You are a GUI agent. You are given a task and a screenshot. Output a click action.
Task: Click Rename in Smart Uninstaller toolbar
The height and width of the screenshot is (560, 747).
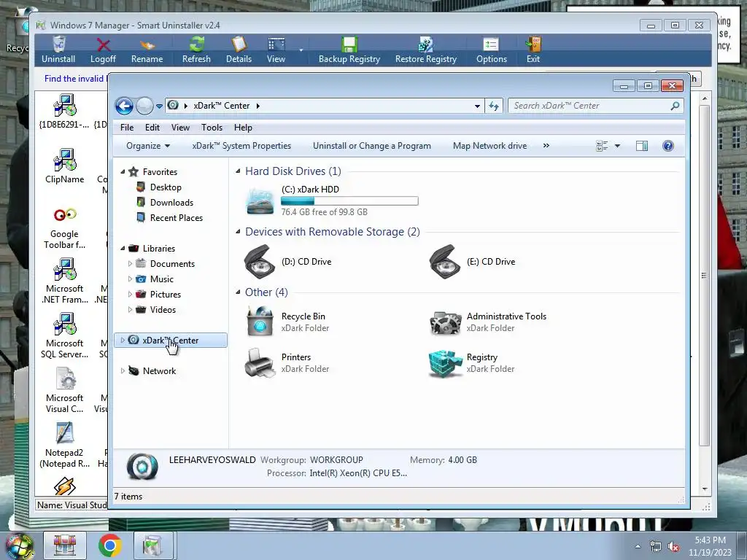click(x=147, y=50)
